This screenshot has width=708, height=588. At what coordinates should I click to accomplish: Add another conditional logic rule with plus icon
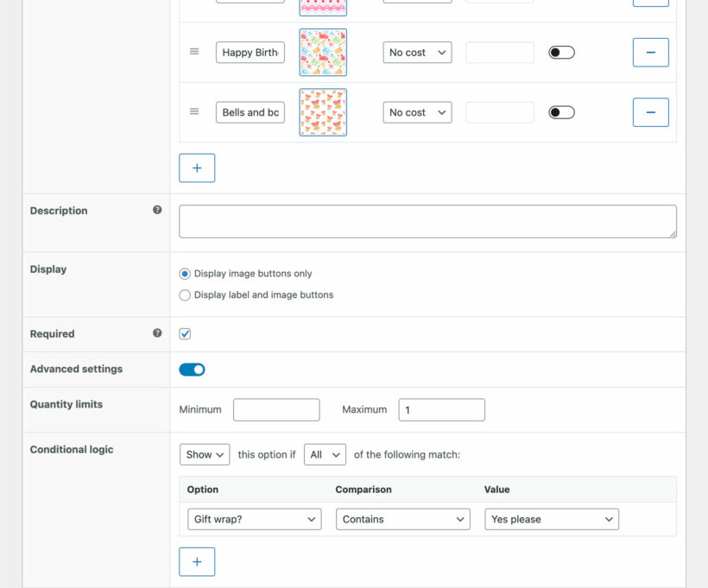point(197,561)
